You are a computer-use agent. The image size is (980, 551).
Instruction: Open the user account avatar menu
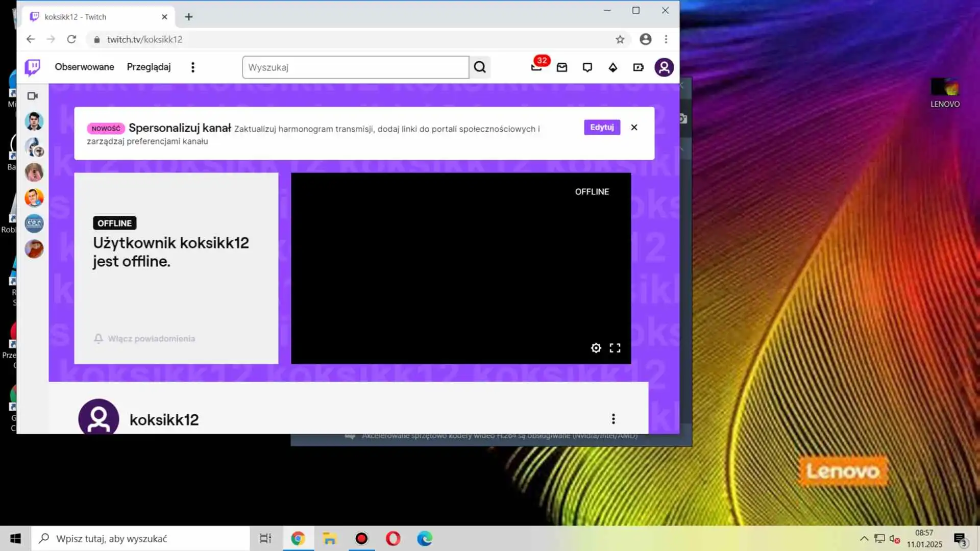coord(664,67)
